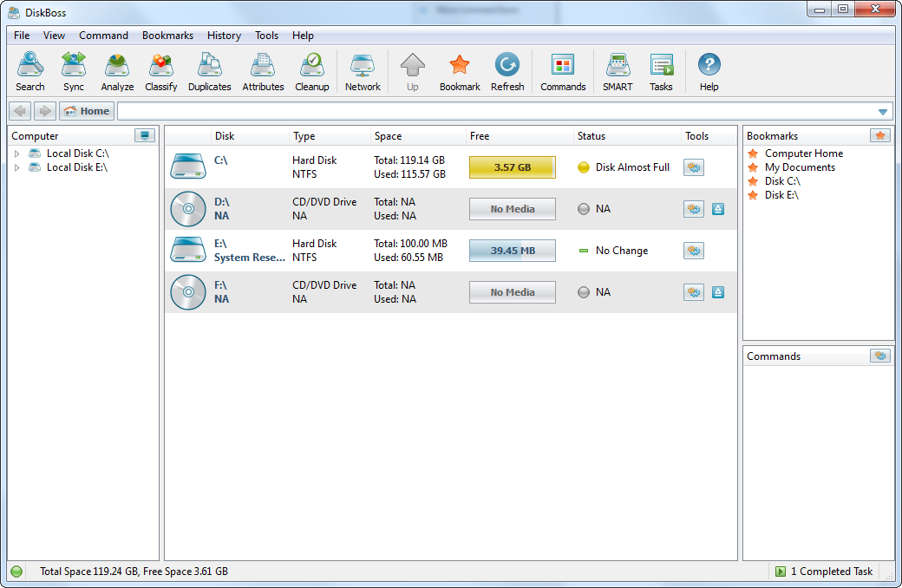Open tools icon for disk C:\ row
The width and height of the screenshot is (902, 588).
point(694,167)
